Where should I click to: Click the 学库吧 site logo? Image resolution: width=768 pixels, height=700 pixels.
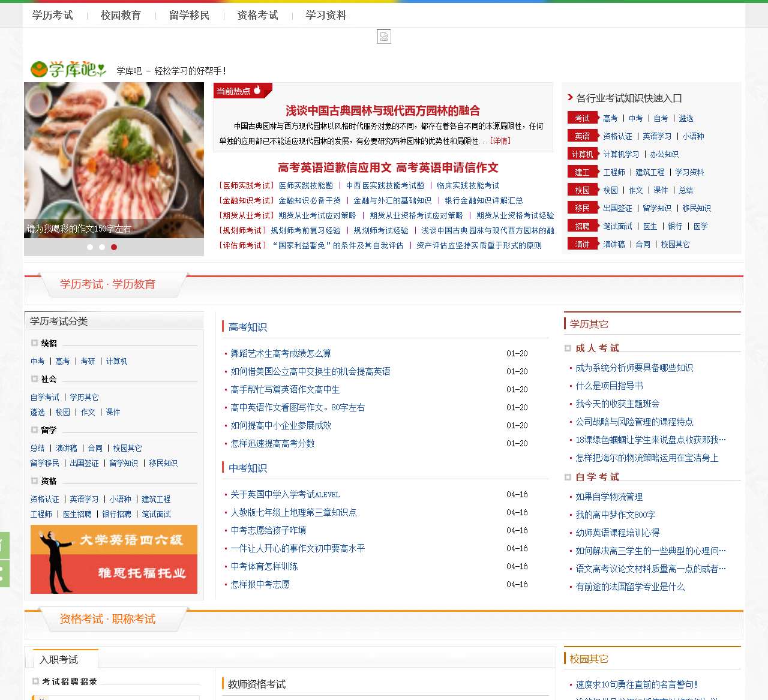pos(68,70)
